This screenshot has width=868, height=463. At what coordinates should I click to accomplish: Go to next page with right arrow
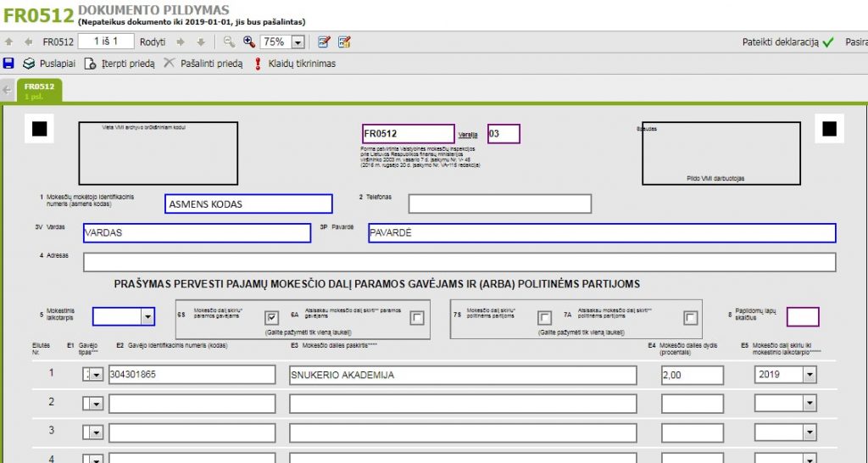(x=181, y=42)
